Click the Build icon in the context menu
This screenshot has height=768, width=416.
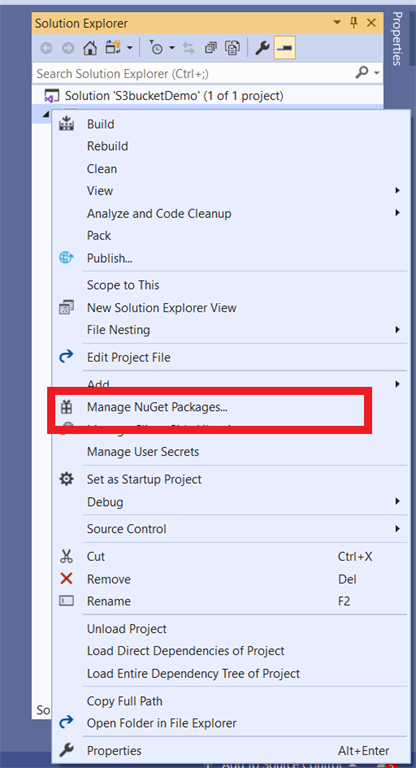point(66,124)
